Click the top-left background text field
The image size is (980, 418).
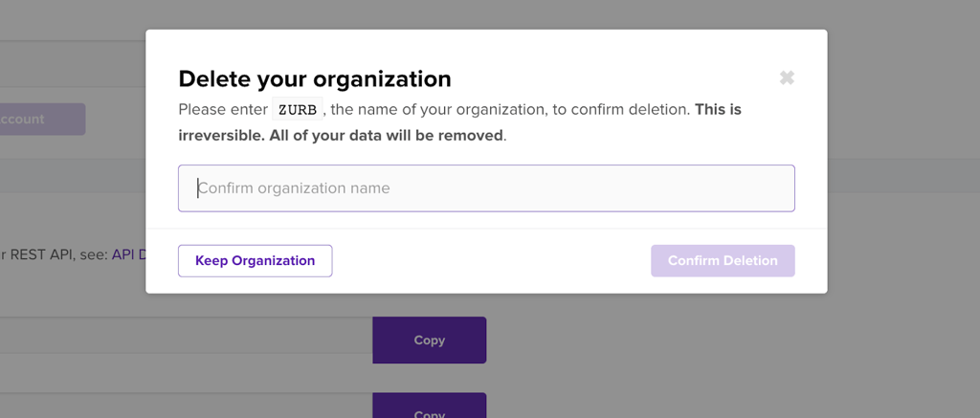(x=67, y=63)
